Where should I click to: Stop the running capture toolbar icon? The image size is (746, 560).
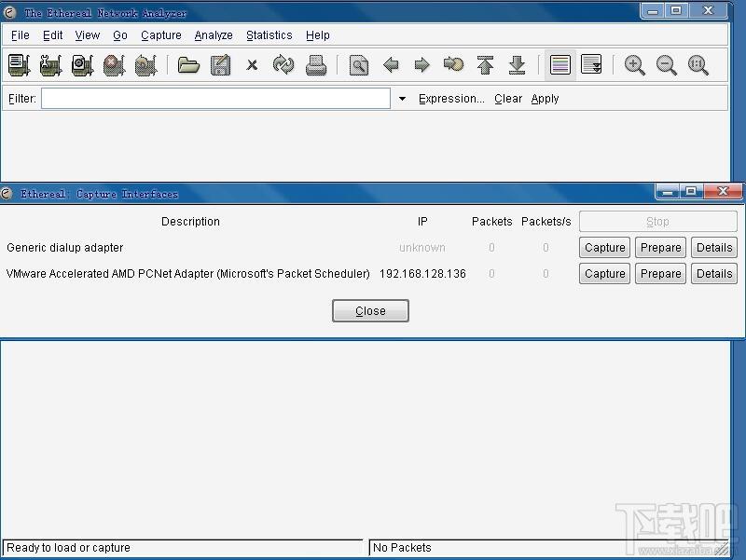pos(114,64)
